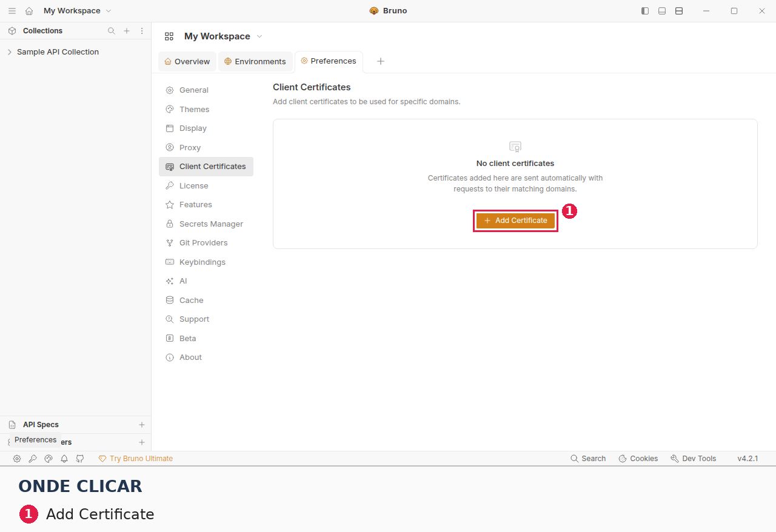Open Display preferences section

[x=206, y=128]
